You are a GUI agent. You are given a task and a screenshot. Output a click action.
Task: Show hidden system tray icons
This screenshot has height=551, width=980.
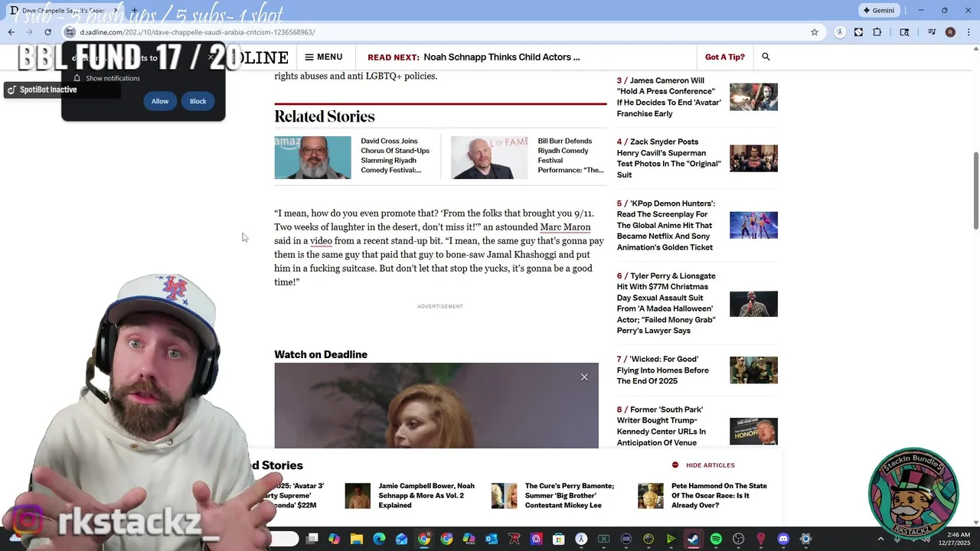pos(880,539)
